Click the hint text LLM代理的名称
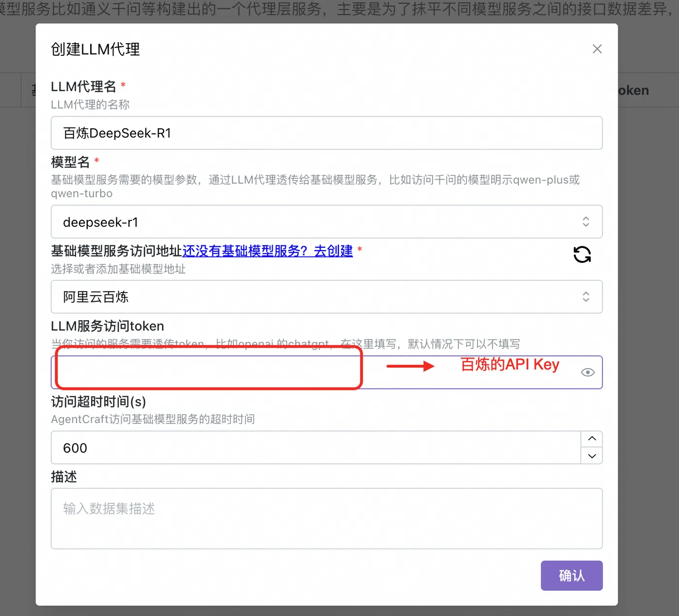 (90, 105)
